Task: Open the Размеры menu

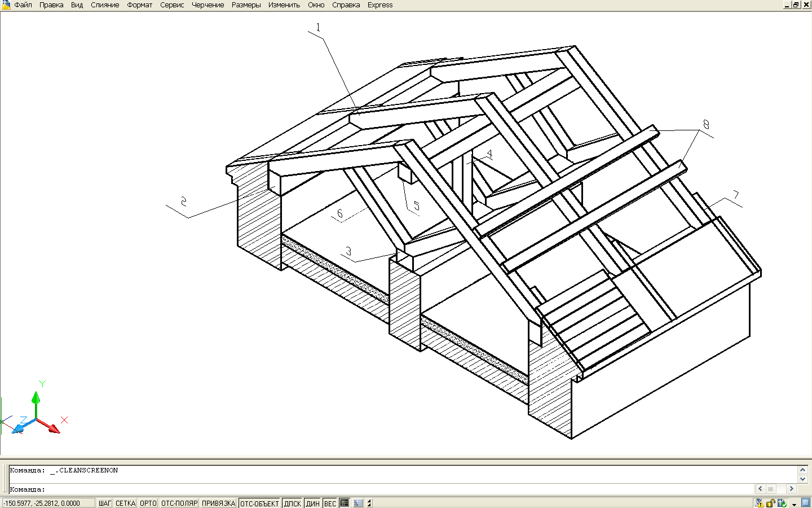Action: point(246,5)
